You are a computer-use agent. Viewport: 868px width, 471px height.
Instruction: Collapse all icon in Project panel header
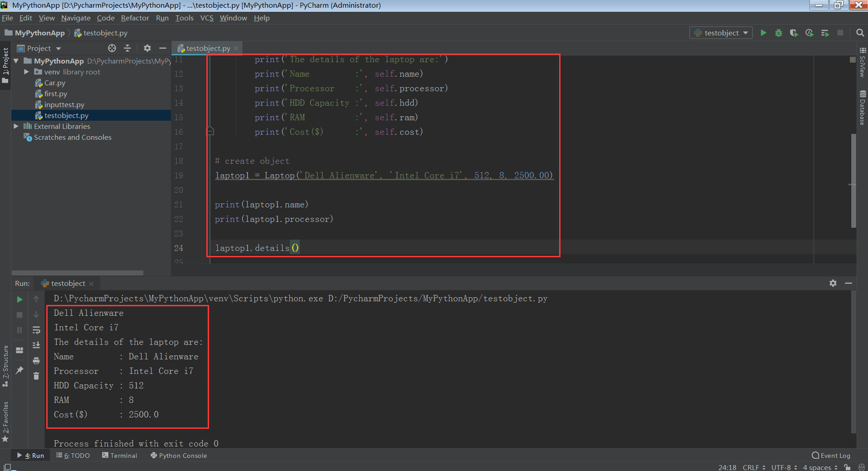(x=127, y=48)
